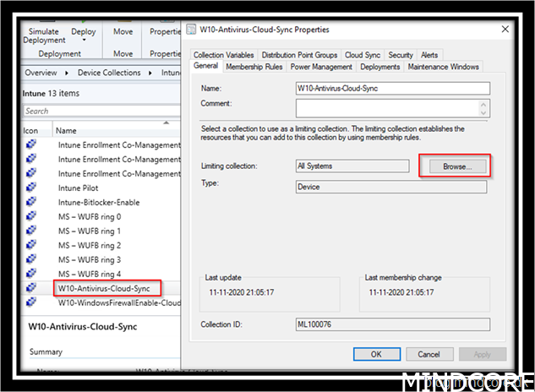This screenshot has height=392, width=535.
Task: Open the Cloud Sync tab
Action: [x=363, y=55]
